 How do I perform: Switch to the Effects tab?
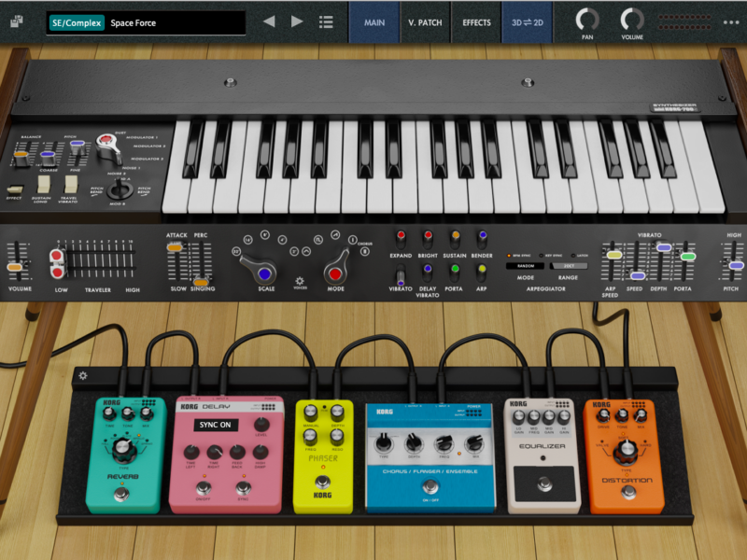[x=476, y=22]
